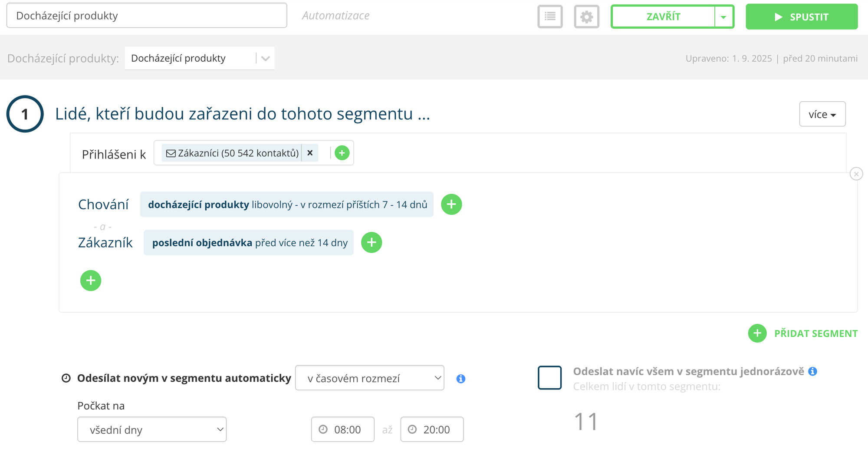
Task: Open the 'v časovém rozmezí' dropdown
Action: tap(370, 378)
